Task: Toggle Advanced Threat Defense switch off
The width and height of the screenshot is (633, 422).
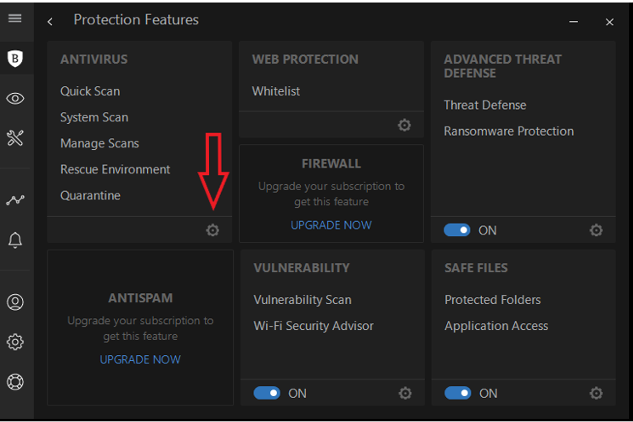Action: [457, 230]
